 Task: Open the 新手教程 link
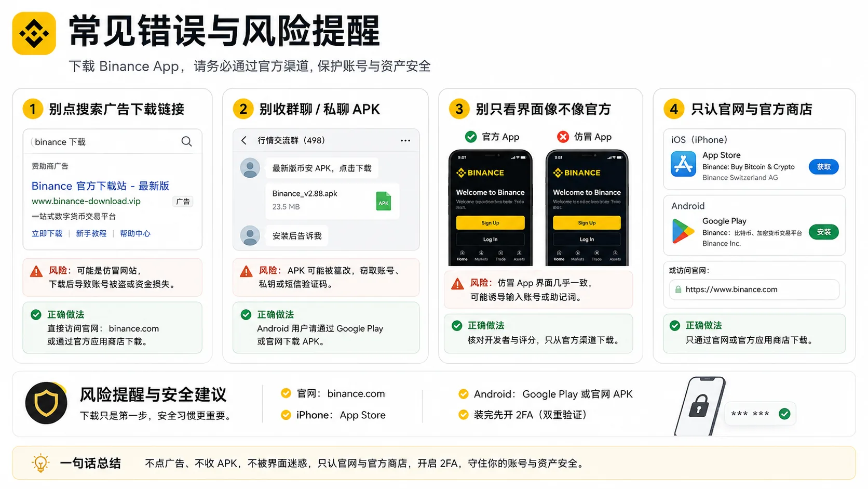(x=91, y=233)
